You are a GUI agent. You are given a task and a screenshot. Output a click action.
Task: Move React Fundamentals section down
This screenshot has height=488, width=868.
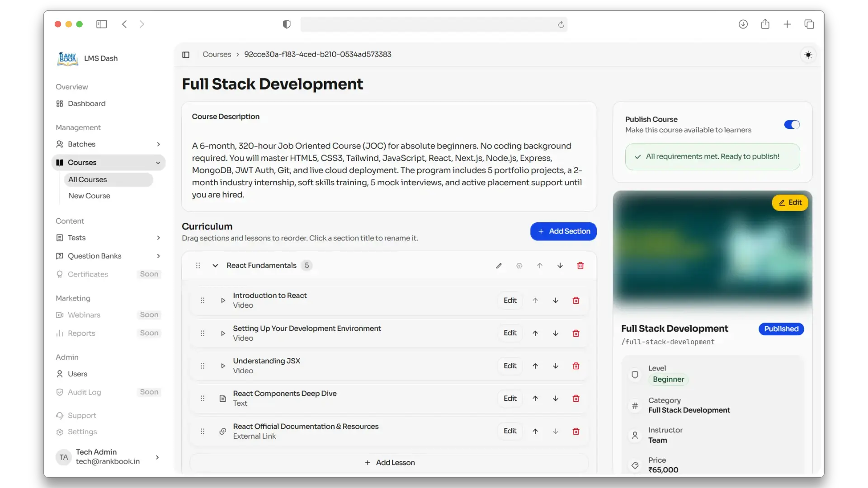(560, 266)
